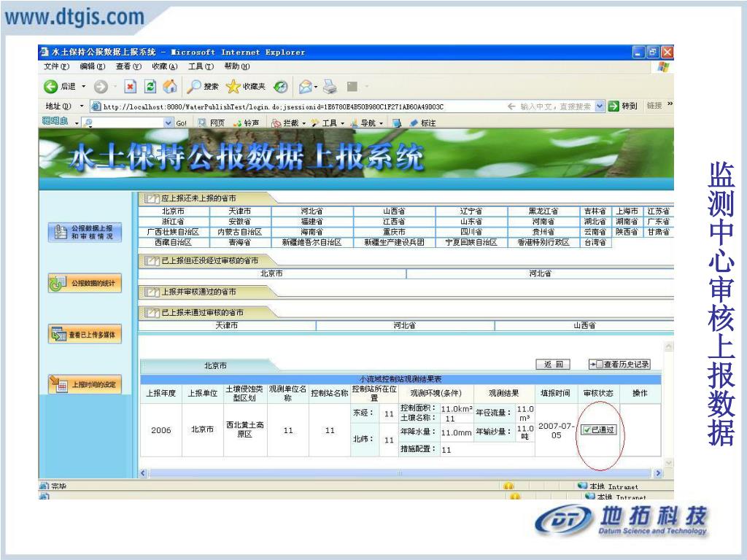Open 工具(T) menu in menu bar
The image size is (747, 560).
tap(201, 66)
